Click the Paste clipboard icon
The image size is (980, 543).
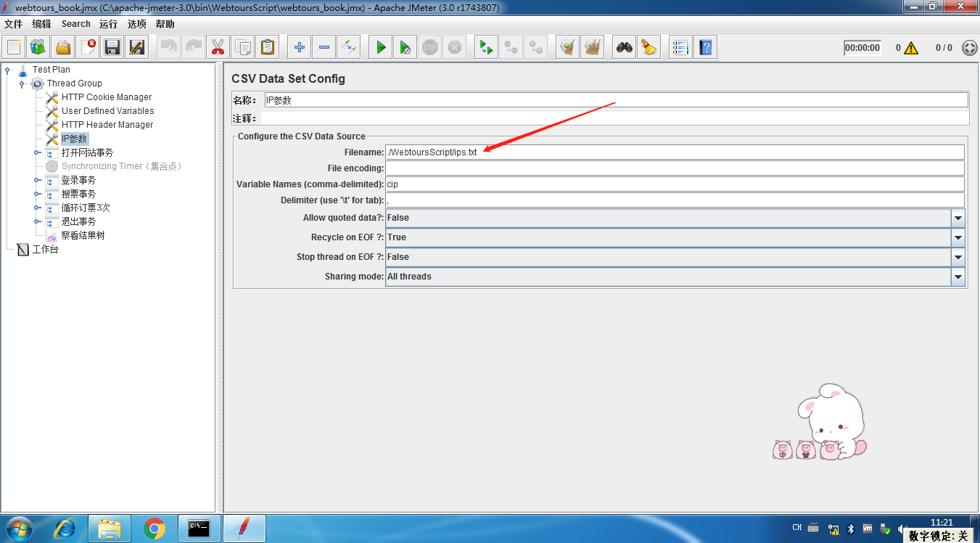(x=267, y=48)
